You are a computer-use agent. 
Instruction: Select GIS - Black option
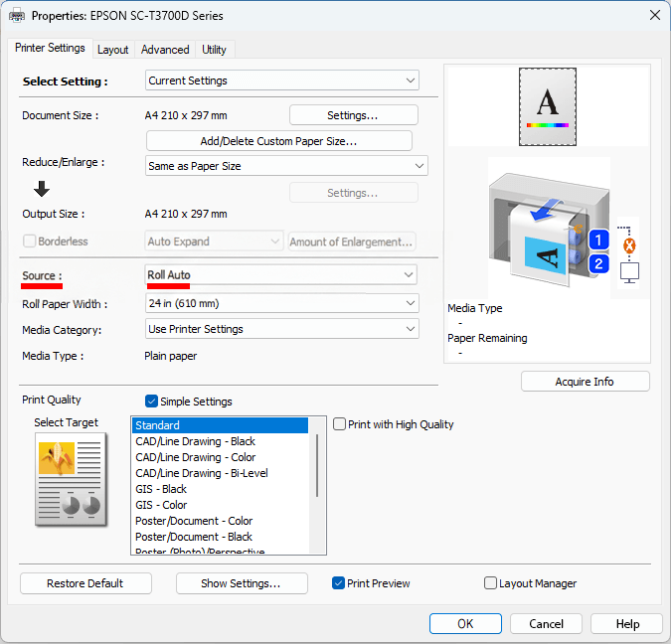click(x=220, y=489)
